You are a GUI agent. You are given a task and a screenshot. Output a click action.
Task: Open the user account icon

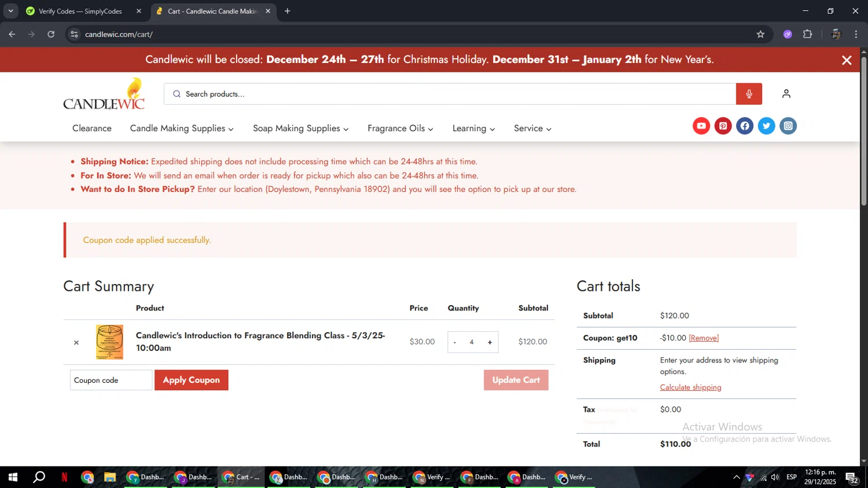pos(786,94)
